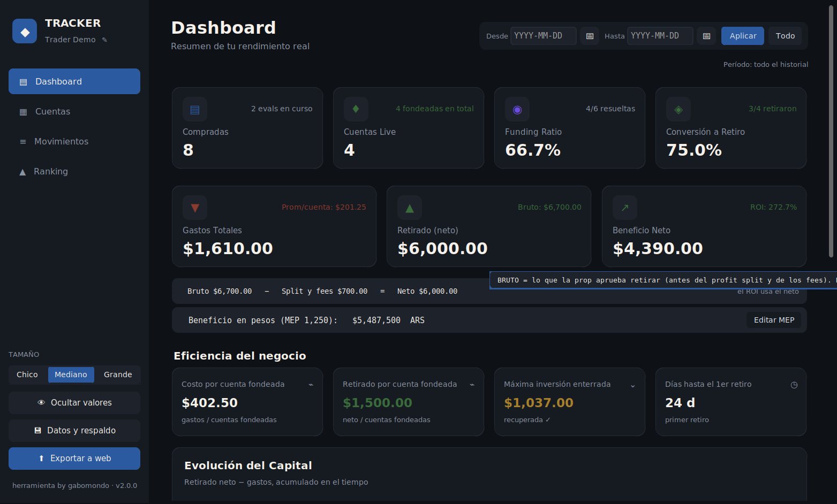Apply the date filter with Aplicar
The width and height of the screenshot is (837, 504).
coord(743,36)
